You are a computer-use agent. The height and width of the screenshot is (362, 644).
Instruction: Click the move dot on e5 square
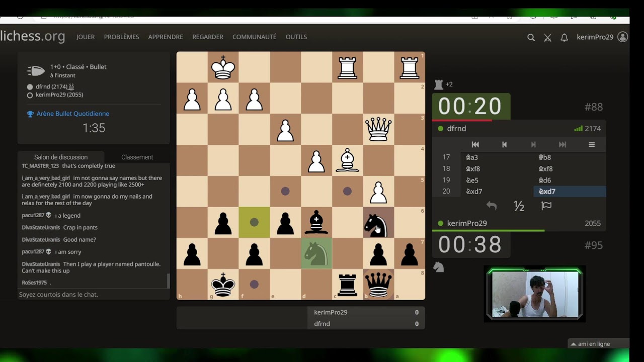click(x=285, y=191)
